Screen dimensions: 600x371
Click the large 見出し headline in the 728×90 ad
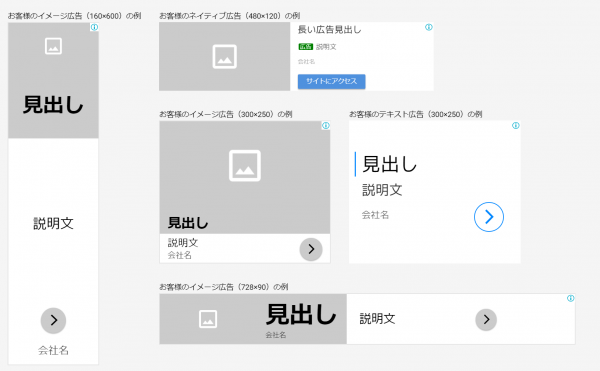[x=301, y=315]
